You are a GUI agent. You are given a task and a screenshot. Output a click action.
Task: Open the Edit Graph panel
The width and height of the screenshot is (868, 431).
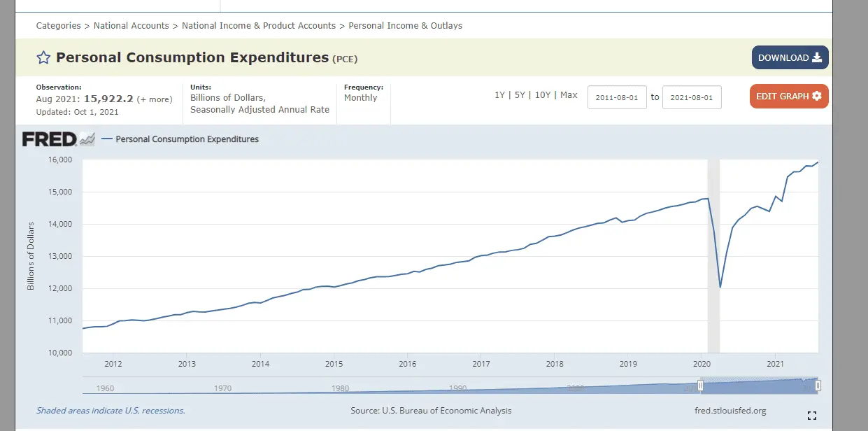pyautogui.click(x=788, y=97)
